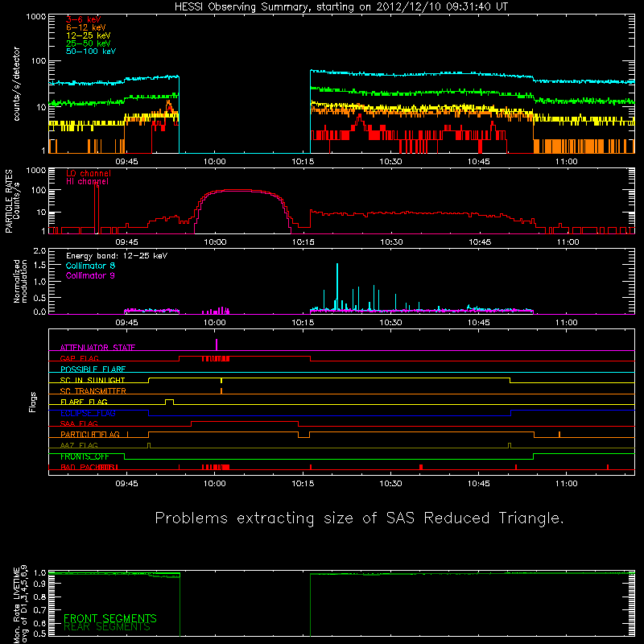644x644 pixels.
Task: Click the 10:00 tick label under particle rates panel
Action: tap(215, 242)
